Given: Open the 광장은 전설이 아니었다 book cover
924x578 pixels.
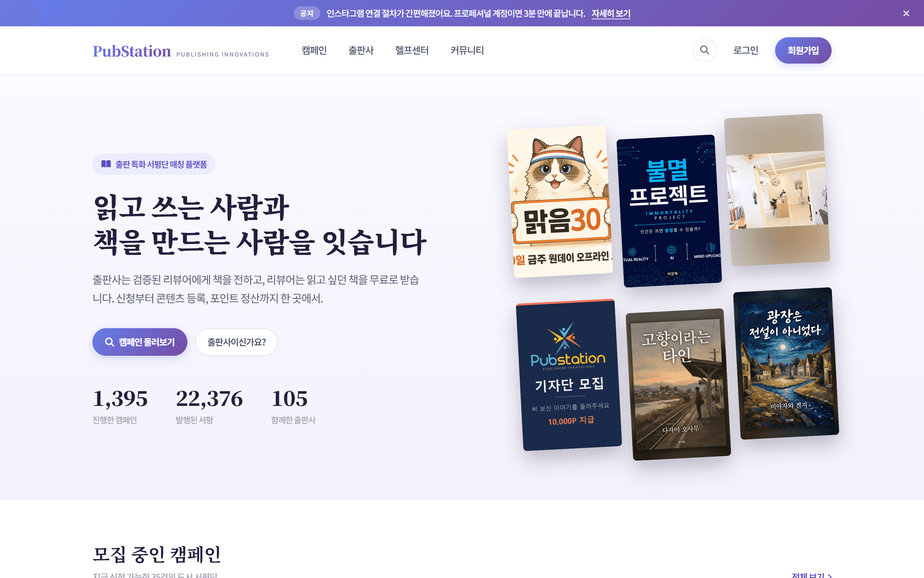Looking at the screenshot, I should (786, 363).
